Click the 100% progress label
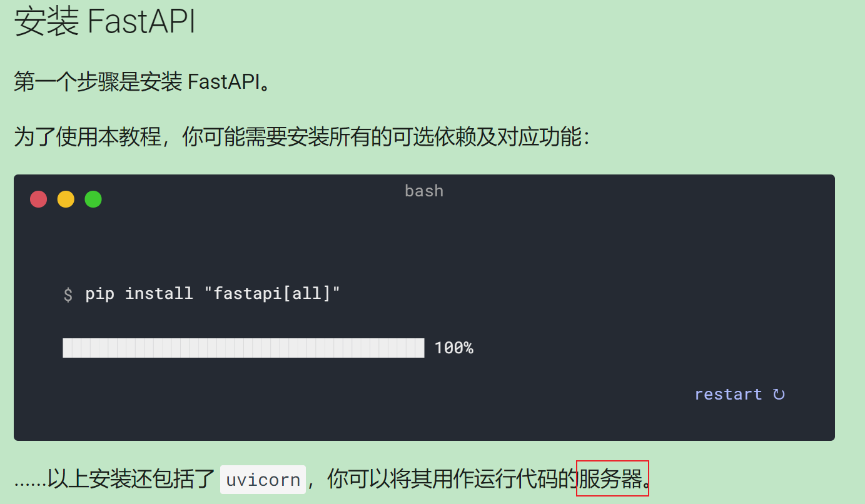Viewport: 865px width, 504px height. pos(453,348)
